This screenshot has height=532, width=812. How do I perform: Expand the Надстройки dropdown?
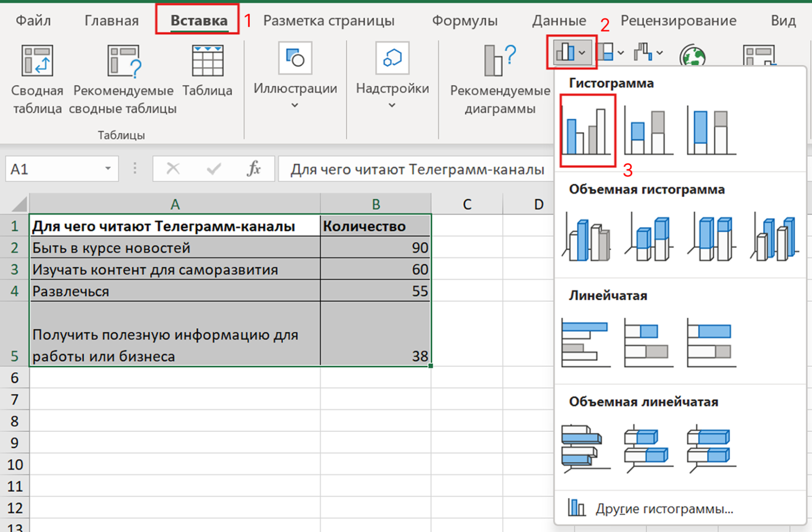click(392, 105)
